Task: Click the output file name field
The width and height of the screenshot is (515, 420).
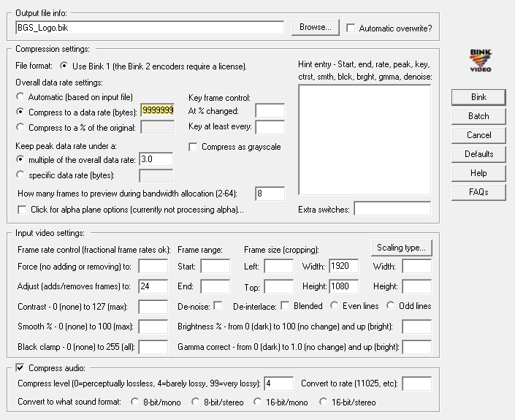Action: click(x=150, y=28)
